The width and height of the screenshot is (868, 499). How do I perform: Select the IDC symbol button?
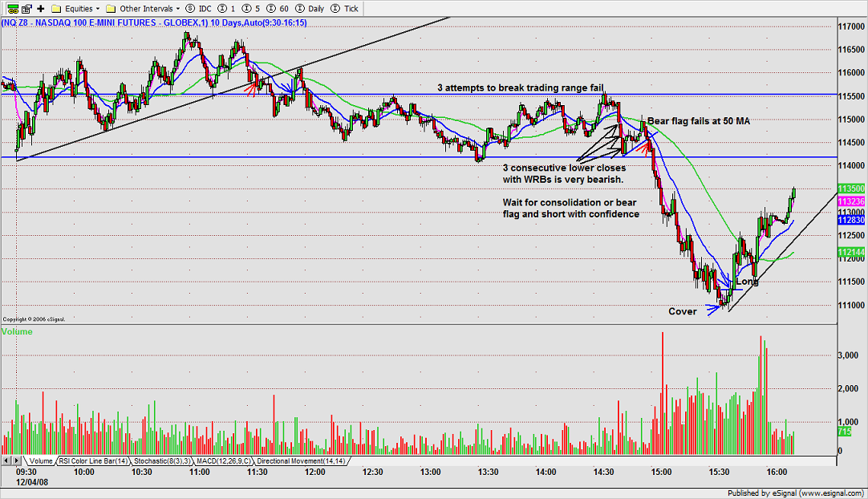(x=199, y=8)
